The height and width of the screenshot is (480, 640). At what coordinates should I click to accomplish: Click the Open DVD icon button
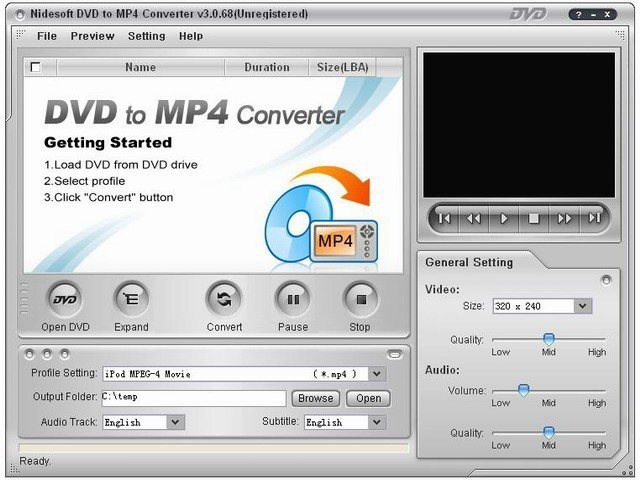65,300
